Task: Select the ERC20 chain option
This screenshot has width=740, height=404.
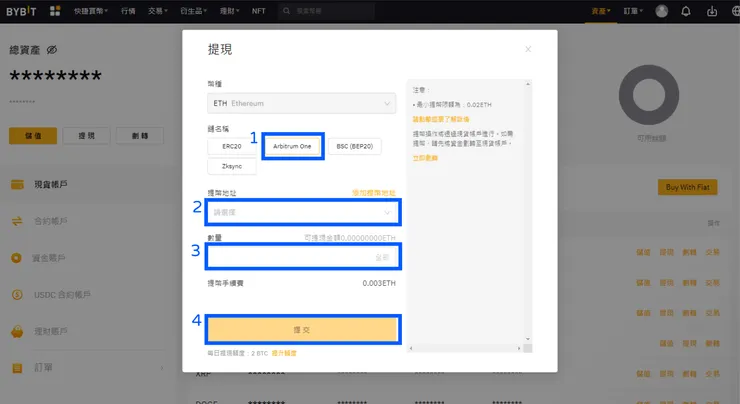Action: click(x=232, y=146)
